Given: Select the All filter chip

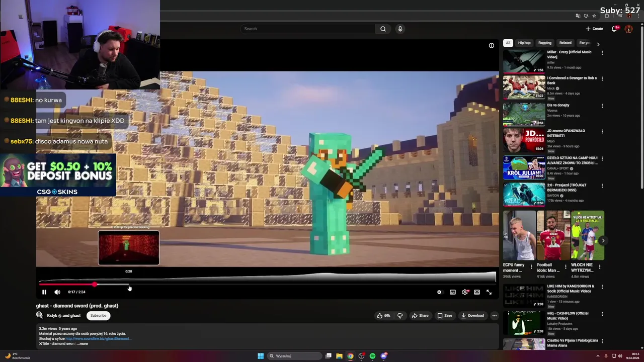Looking at the screenshot, I should pyautogui.click(x=508, y=43).
